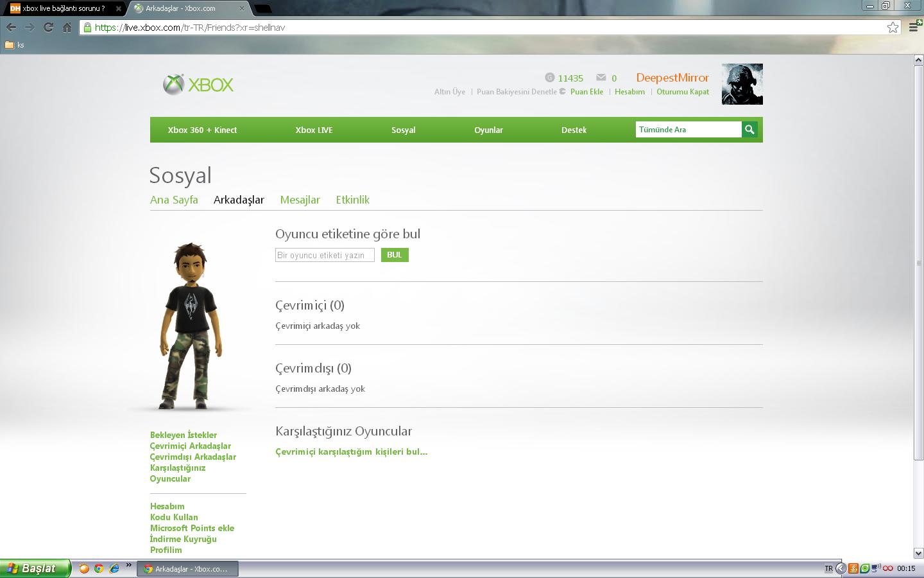The height and width of the screenshot is (578, 924).
Task: Click the Çevrimiçi (0) heading
Action: [310, 305]
